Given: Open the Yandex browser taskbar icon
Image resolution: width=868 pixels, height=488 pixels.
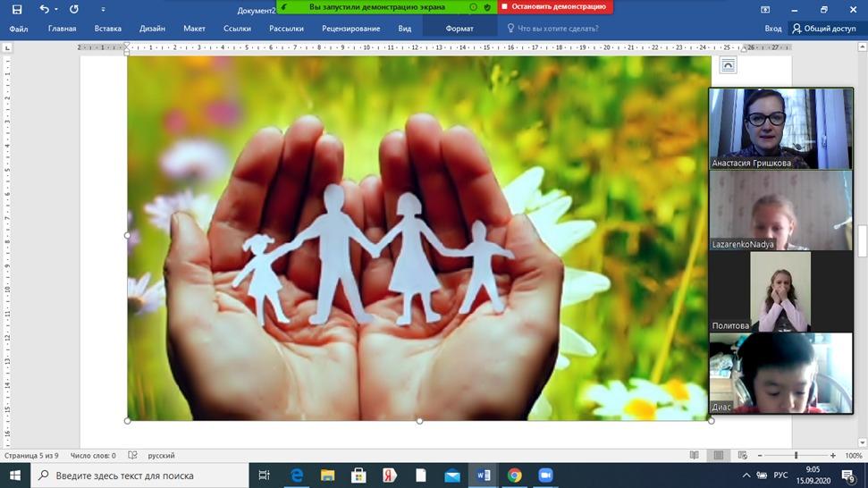Looking at the screenshot, I should 389,475.
